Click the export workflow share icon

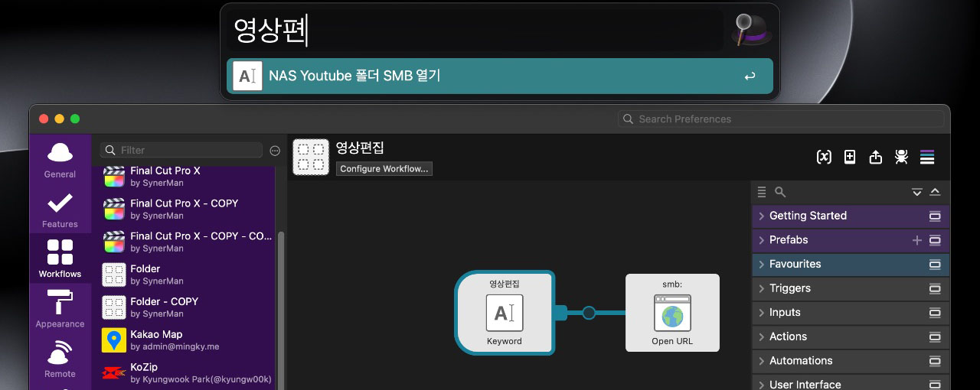pyautogui.click(x=876, y=157)
